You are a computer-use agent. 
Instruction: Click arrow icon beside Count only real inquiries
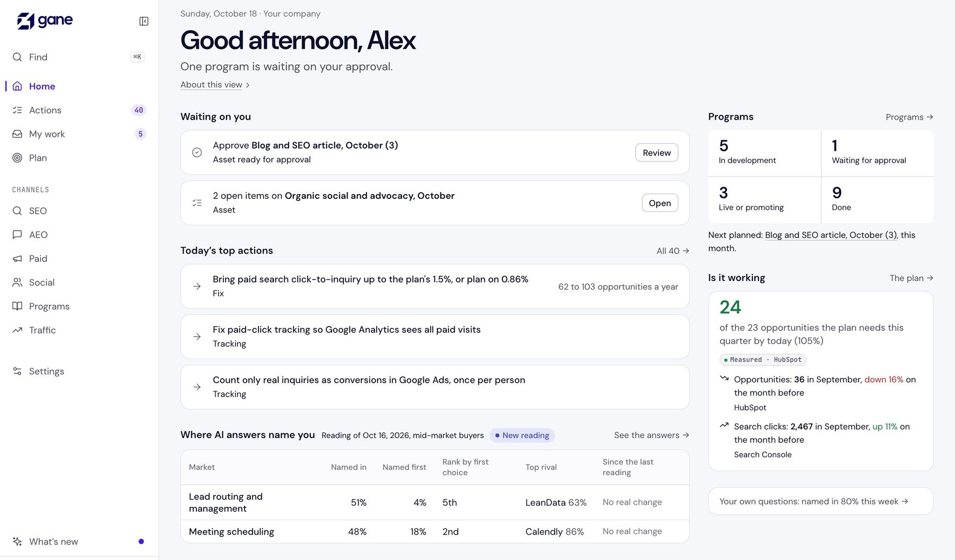[197, 387]
